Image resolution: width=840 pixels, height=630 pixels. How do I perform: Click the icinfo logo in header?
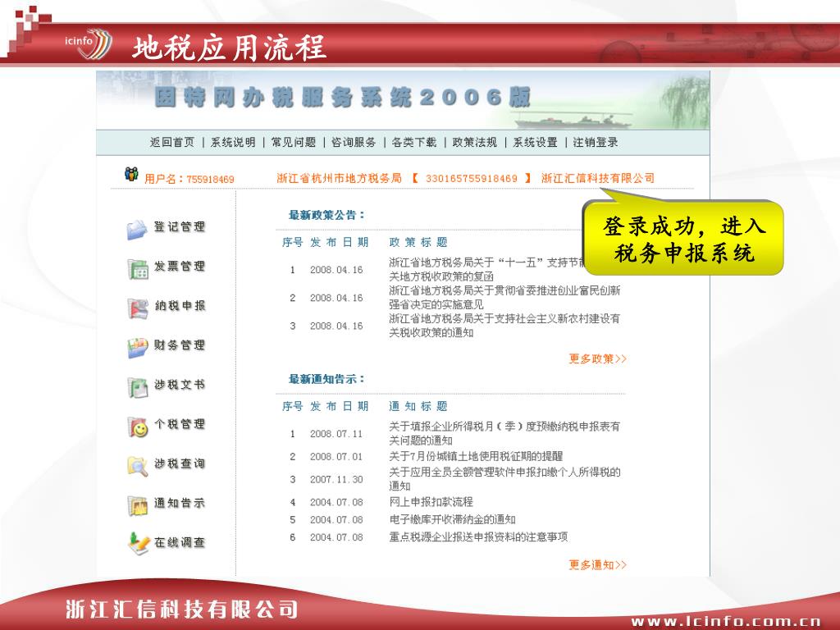tap(89, 44)
